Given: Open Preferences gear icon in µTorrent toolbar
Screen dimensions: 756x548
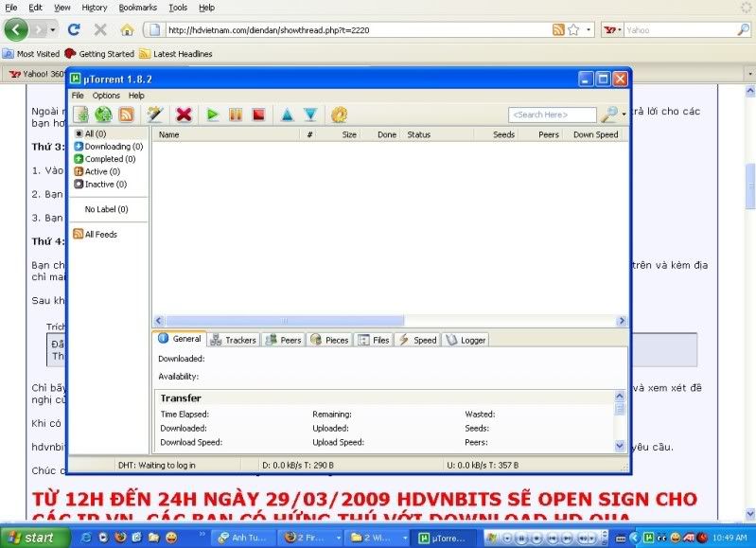Looking at the screenshot, I should (339, 115).
